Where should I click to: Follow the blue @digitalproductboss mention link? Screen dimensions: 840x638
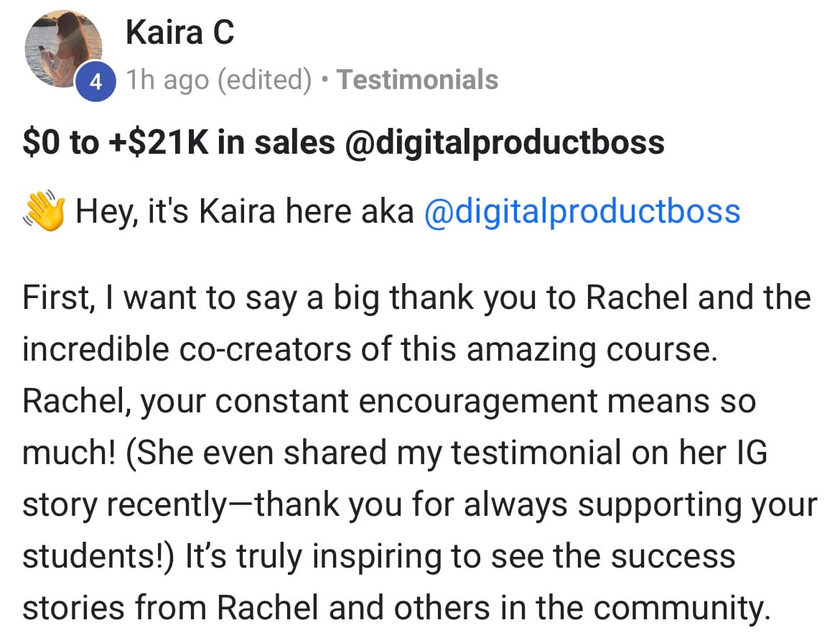(x=582, y=212)
